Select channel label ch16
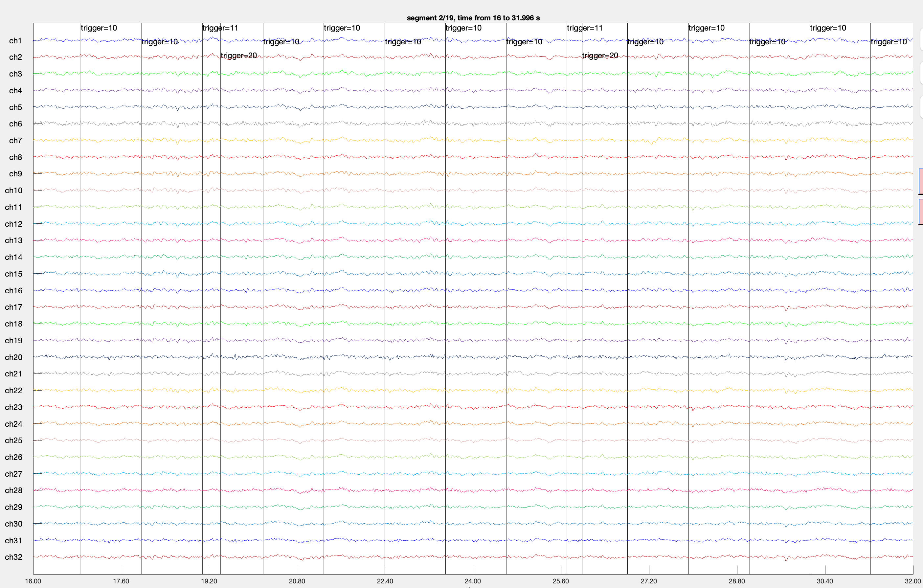Image resolution: width=923 pixels, height=588 pixels. coord(13,290)
